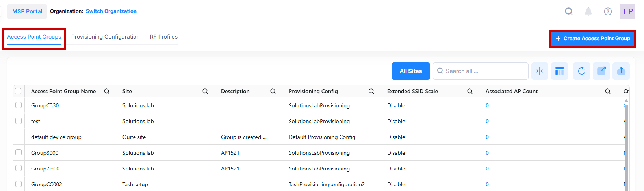
Task: Open the TP user profile menu
Action: 627,11
